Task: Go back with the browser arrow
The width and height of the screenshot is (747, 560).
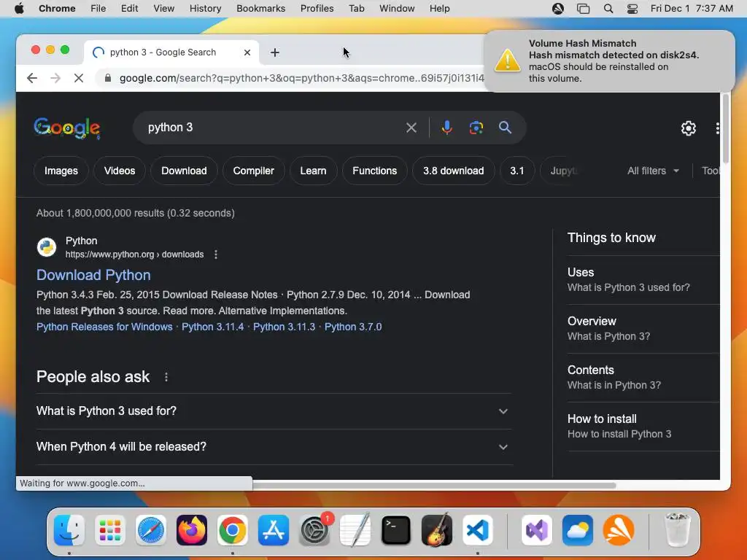Action: click(32, 78)
